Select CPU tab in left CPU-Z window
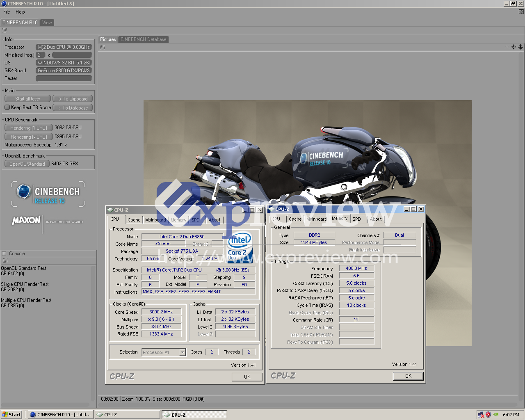This screenshot has height=420, width=525. click(x=115, y=219)
